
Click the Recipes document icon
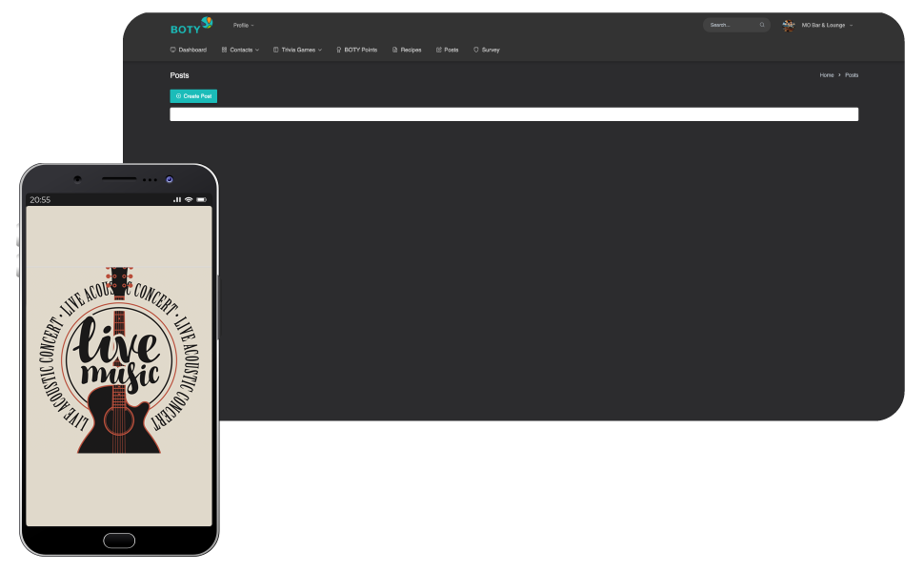pyautogui.click(x=393, y=50)
